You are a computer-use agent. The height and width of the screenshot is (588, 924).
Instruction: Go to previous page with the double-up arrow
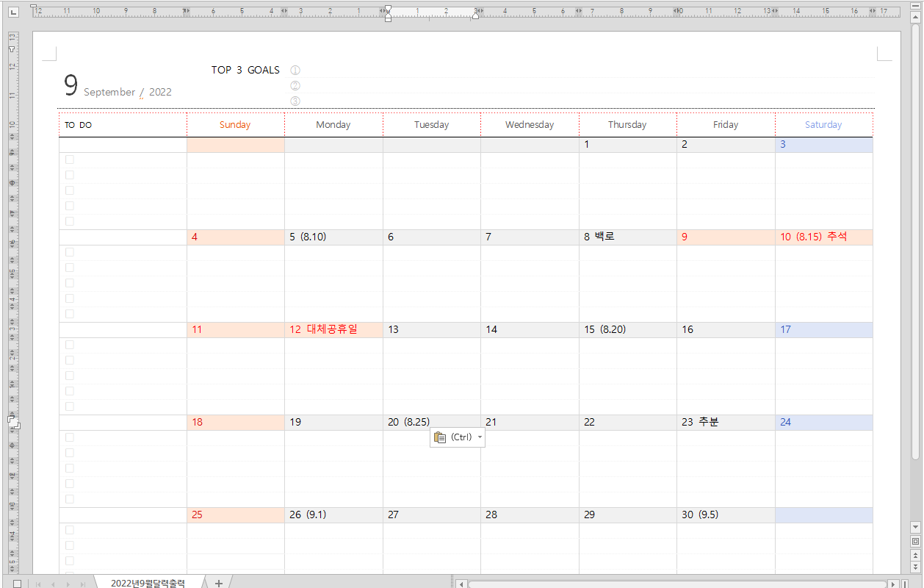pyautogui.click(x=915, y=554)
